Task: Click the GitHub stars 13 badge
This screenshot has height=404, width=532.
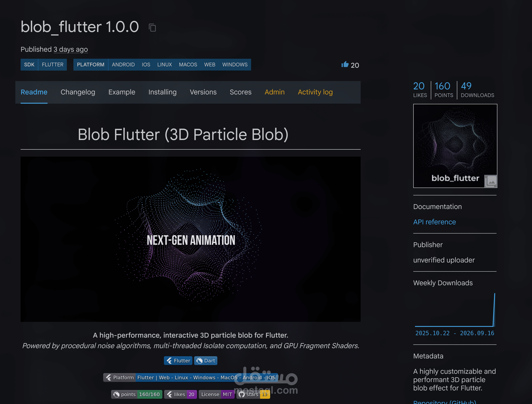Action: 253,394
